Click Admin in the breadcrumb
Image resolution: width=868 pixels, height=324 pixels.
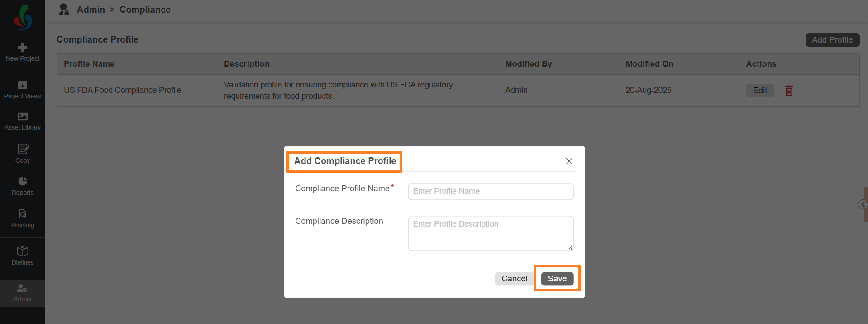[91, 10]
